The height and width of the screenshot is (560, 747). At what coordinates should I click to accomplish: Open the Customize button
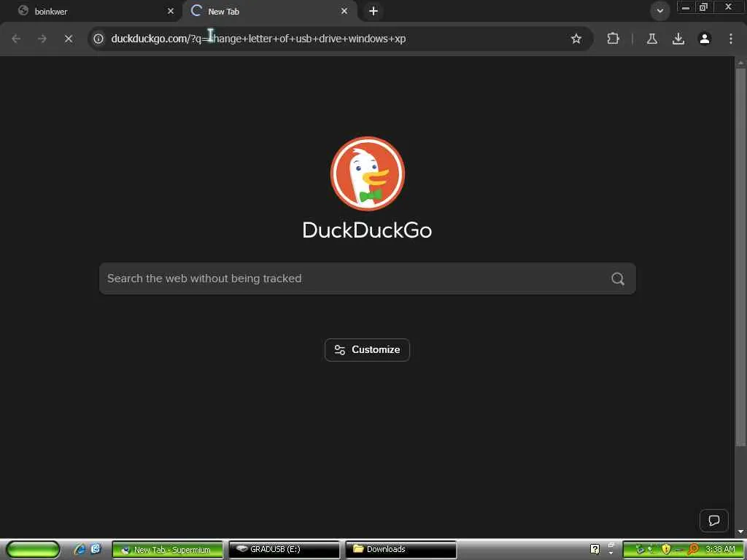(x=368, y=350)
